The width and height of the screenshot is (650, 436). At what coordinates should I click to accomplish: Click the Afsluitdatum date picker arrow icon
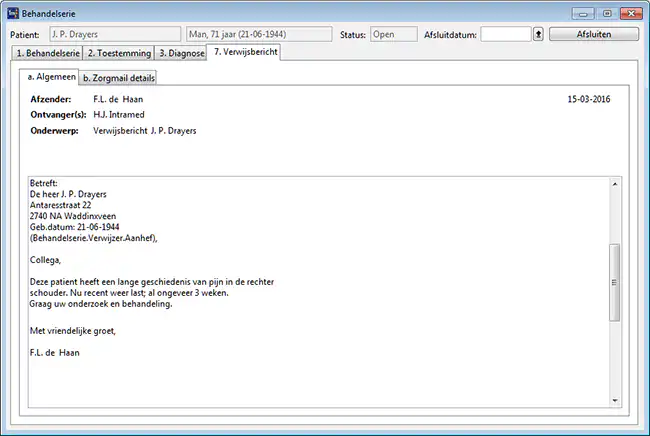[538, 34]
